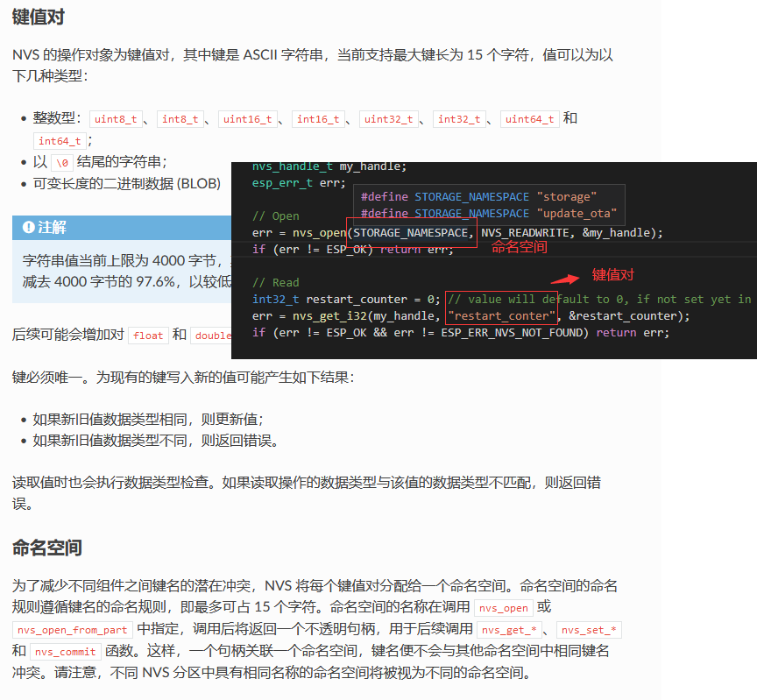
Task: Click ESP_ERR_NVS_NOT_FOUND in the code
Action: click(512, 333)
